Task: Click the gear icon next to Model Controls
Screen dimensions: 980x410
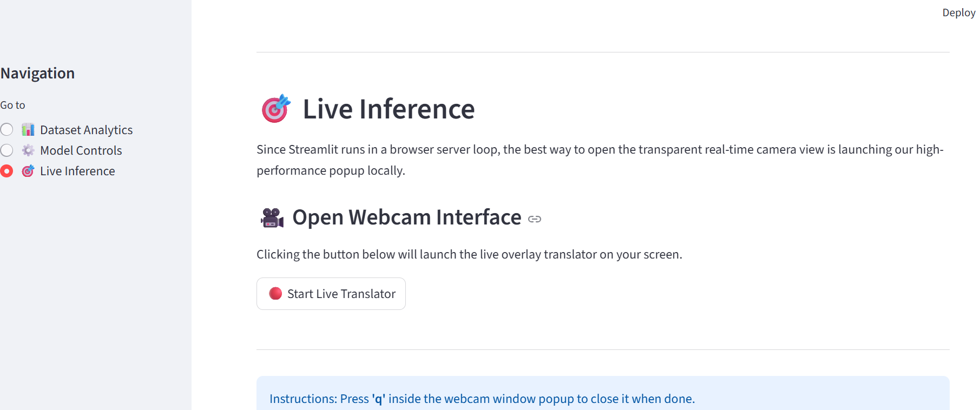Action: tap(28, 150)
